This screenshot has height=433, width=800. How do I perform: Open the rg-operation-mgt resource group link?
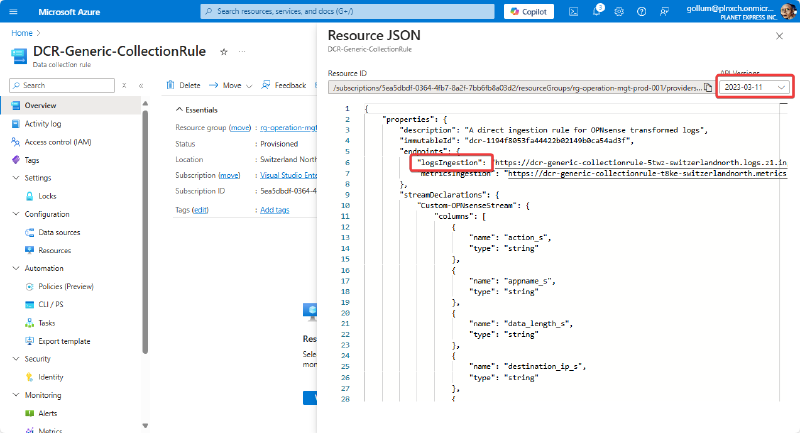coord(289,128)
